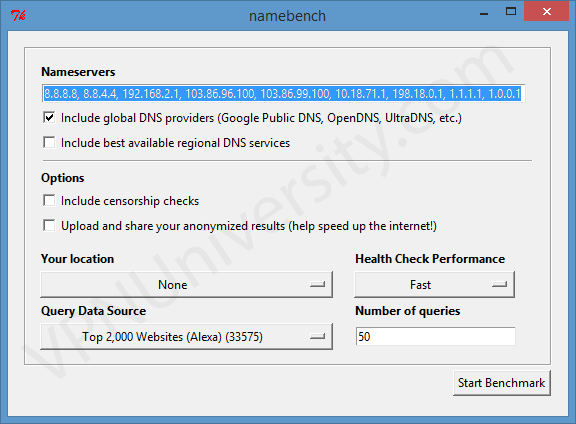
Task: Tick the Include censorship checks box
Action: point(49,201)
